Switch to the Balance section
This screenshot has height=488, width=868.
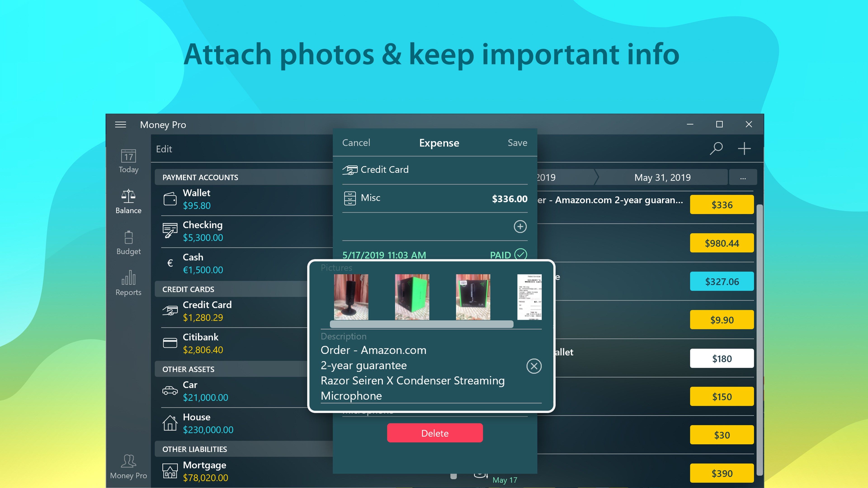coord(128,202)
